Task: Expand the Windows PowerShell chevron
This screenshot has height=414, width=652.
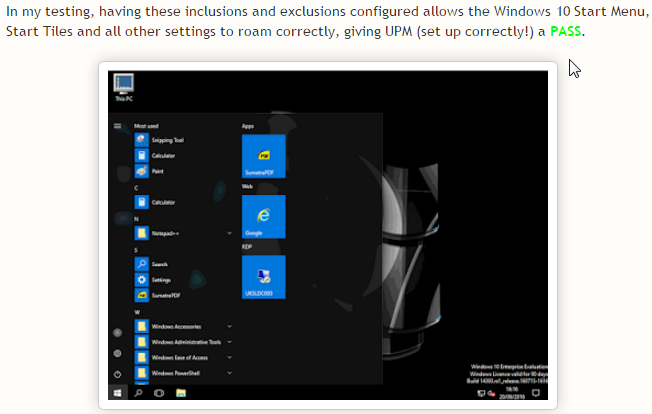Action: click(x=229, y=373)
